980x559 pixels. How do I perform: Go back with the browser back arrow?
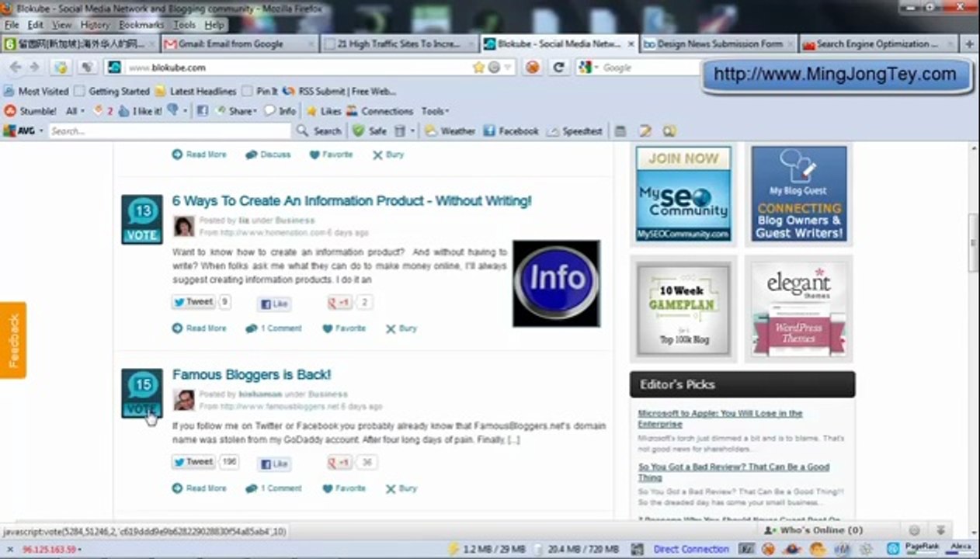(15, 68)
